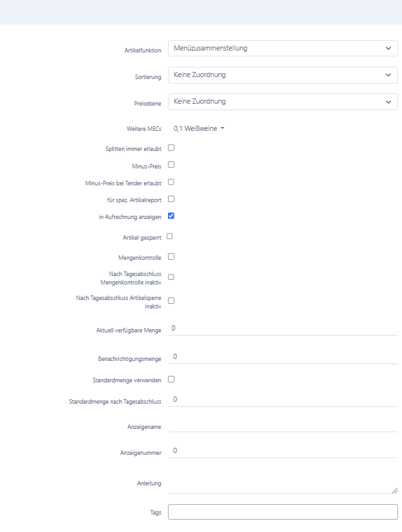Focus the Tags input box
Image resolution: width=402 pixels, height=532 pixels.
click(283, 512)
